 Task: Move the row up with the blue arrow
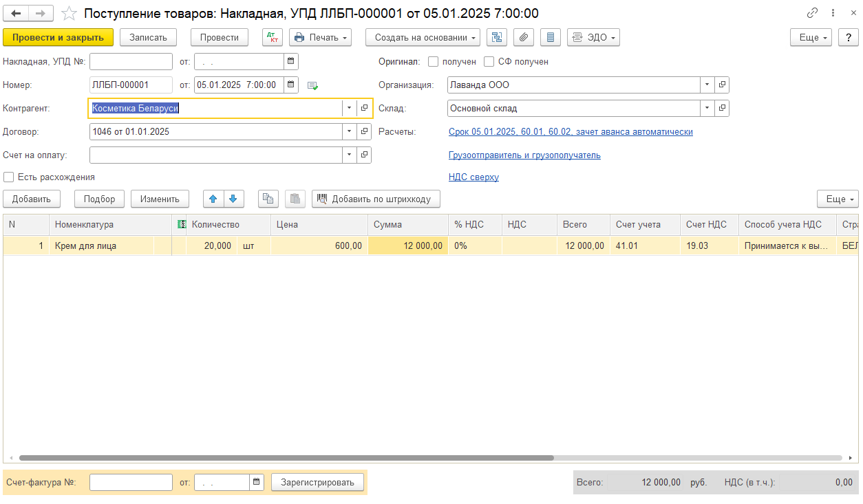coord(213,199)
